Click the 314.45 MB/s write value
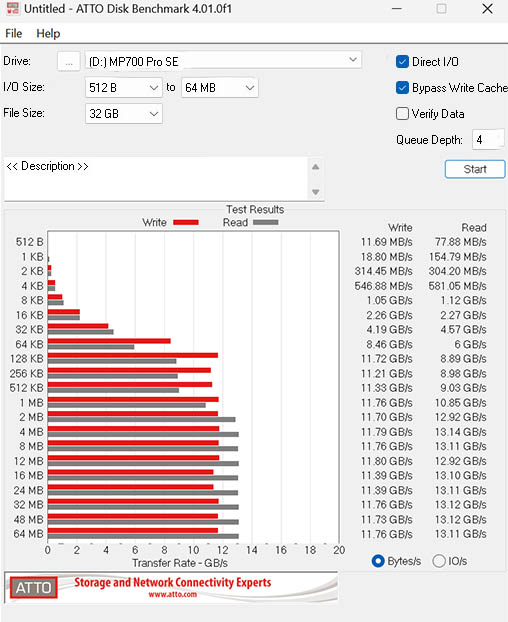 point(383,271)
